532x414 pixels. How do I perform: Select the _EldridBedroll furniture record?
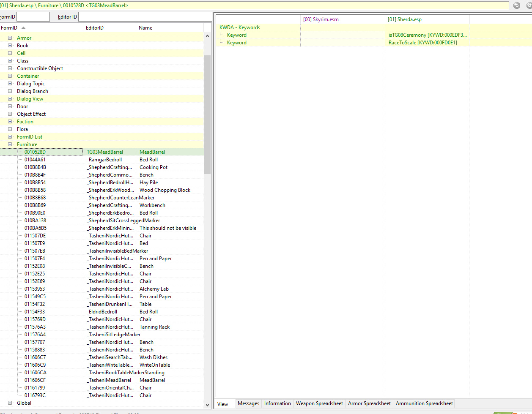tap(103, 312)
